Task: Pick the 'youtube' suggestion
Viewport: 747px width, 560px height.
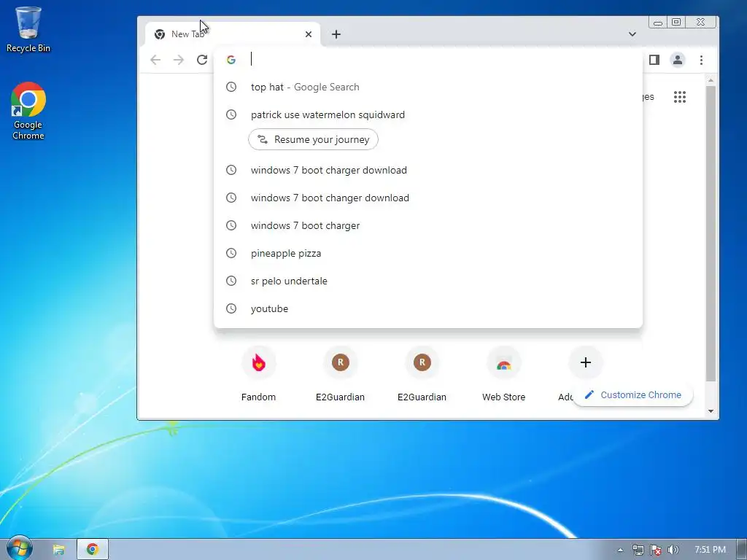Action: (427, 308)
